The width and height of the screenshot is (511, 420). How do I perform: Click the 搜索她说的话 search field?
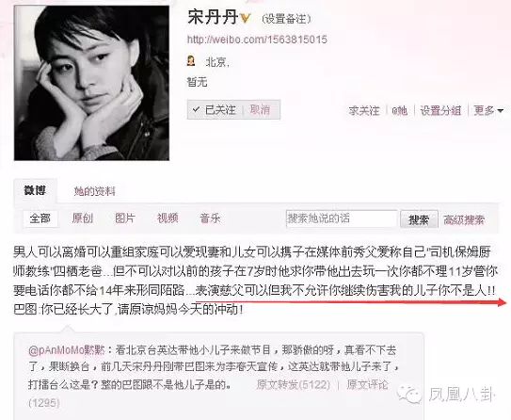[x=342, y=218]
